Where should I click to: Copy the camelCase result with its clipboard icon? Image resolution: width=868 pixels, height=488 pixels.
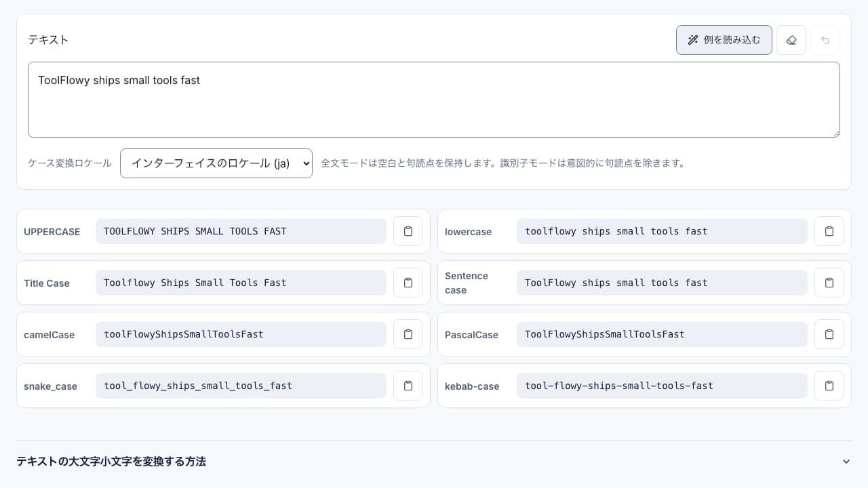(x=408, y=334)
